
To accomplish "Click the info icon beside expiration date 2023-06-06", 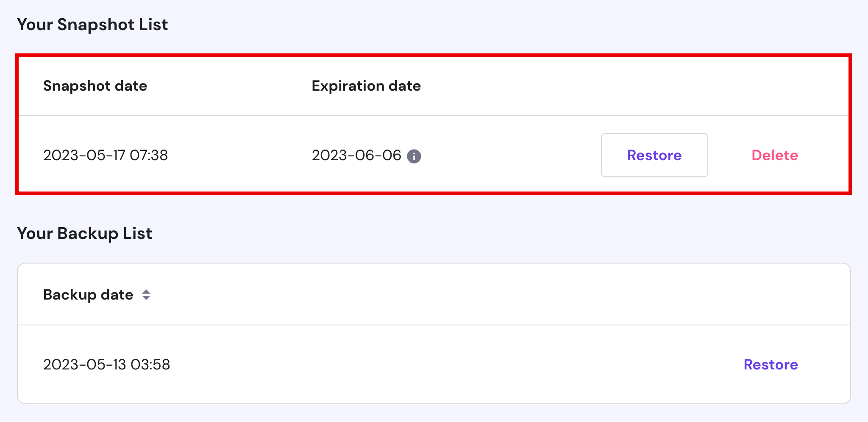I will pos(415,156).
